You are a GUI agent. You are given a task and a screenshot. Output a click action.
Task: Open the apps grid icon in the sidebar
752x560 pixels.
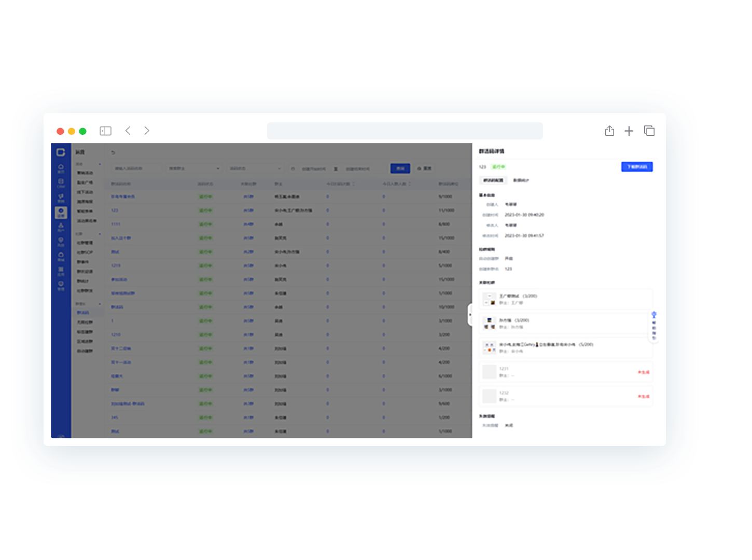(61, 271)
